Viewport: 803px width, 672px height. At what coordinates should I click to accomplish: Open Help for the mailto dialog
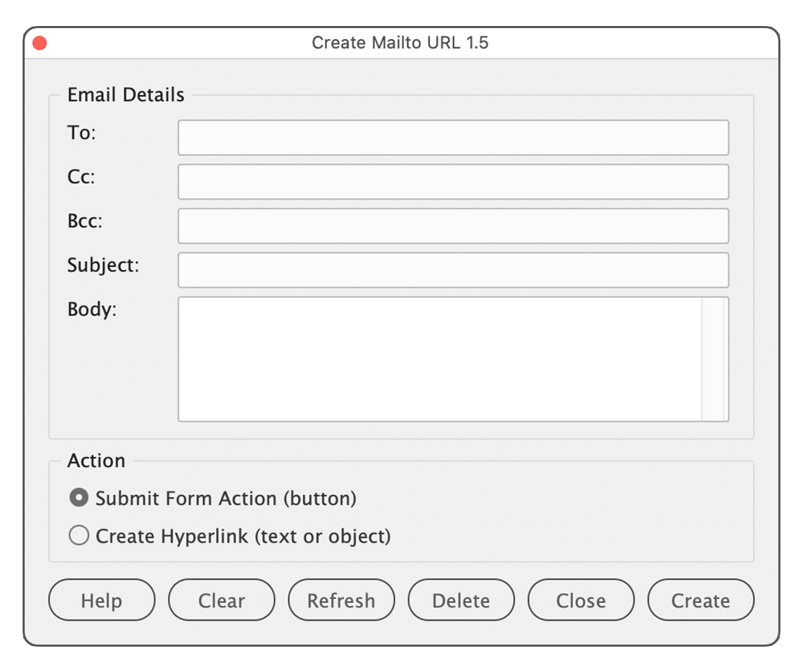click(101, 601)
